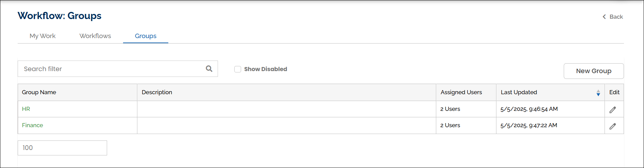The image size is (644, 168).
Task: Click the edit pencil for HR group
Action: pos(612,110)
